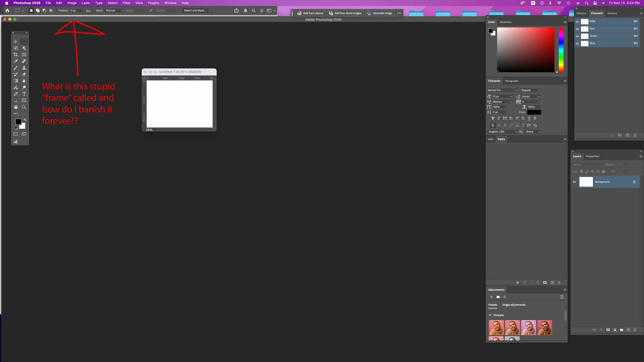This screenshot has height=362, width=644.
Task: Choose the Horizontal Type tool
Action: (24, 94)
